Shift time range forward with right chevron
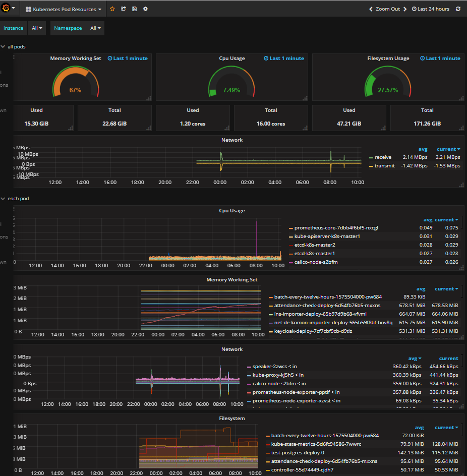Screen dimensions: 467x476 [404, 9]
